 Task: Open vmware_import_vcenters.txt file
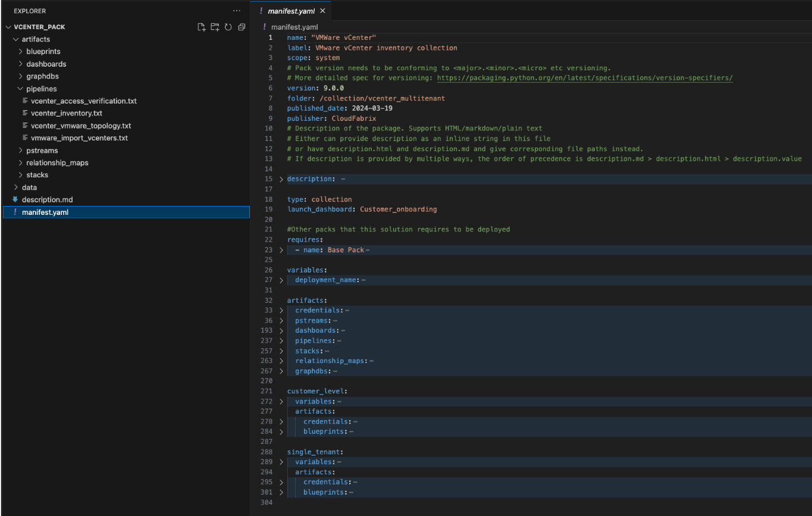click(x=79, y=138)
